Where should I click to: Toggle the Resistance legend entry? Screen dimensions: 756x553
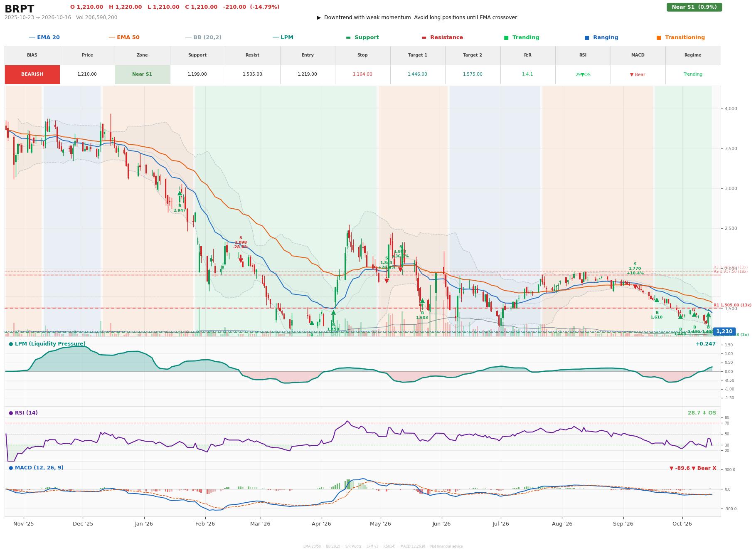pyautogui.click(x=442, y=37)
